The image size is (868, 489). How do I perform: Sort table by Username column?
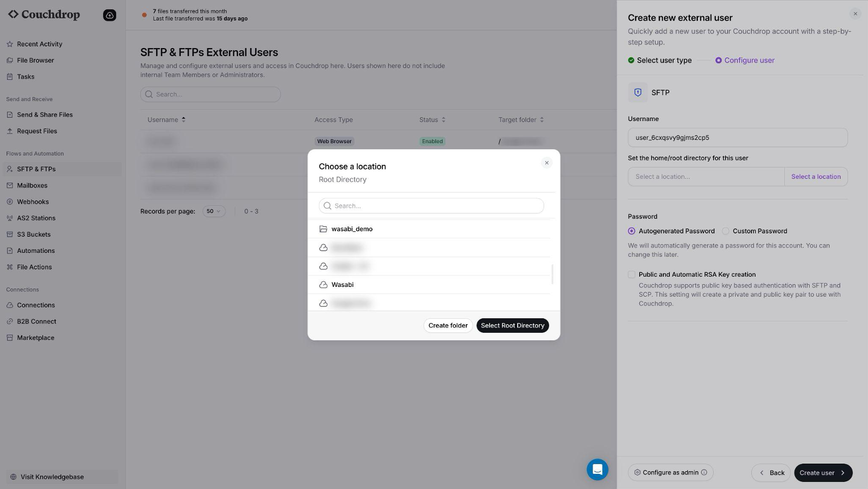(167, 120)
